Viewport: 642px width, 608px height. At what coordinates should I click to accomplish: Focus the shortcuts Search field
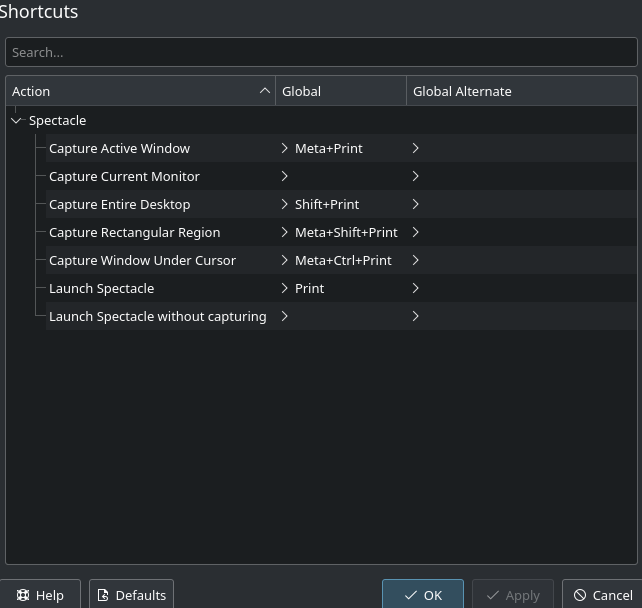[321, 52]
